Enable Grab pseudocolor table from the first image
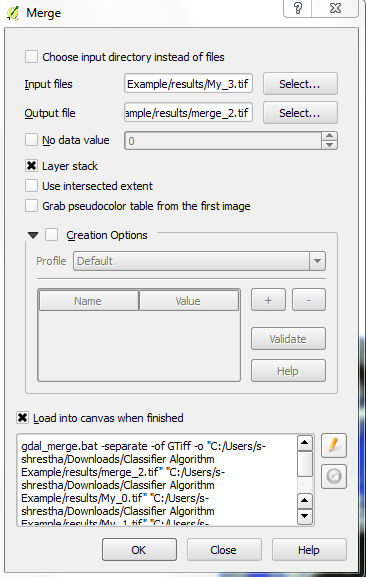Screen dimensions: 366x577 point(31,206)
